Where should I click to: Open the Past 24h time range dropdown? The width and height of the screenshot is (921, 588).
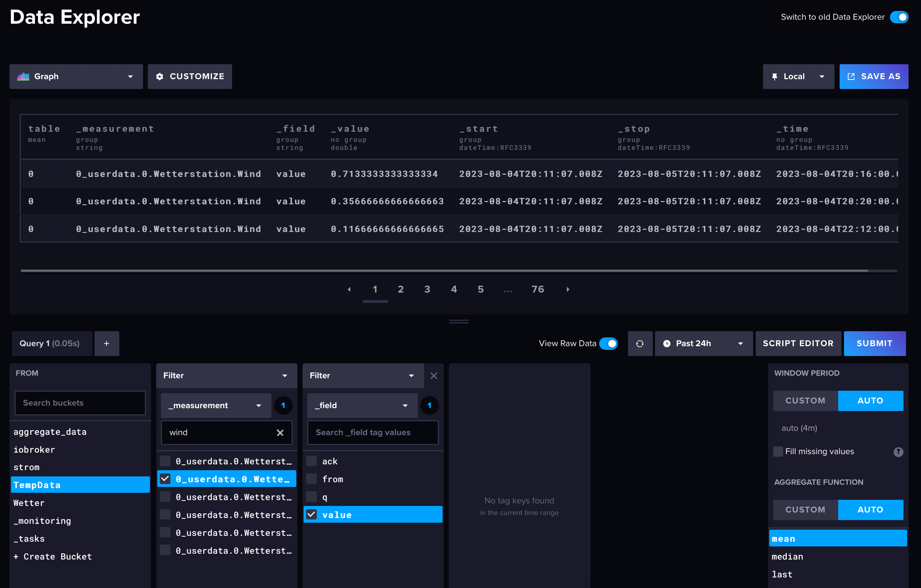[x=704, y=343]
